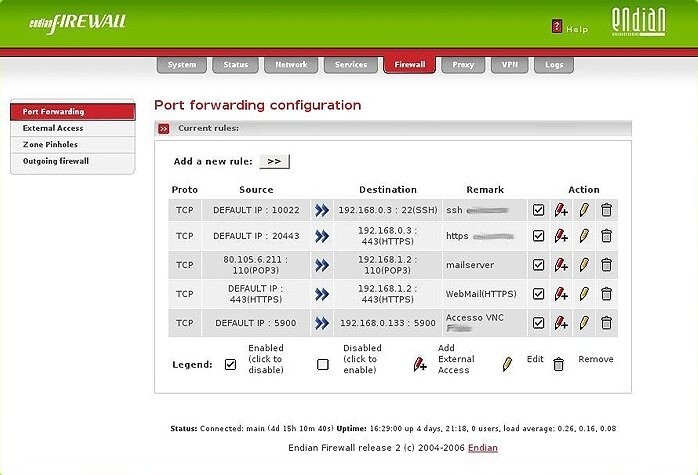View the Logs tab
The image size is (698, 475).
click(x=554, y=65)
